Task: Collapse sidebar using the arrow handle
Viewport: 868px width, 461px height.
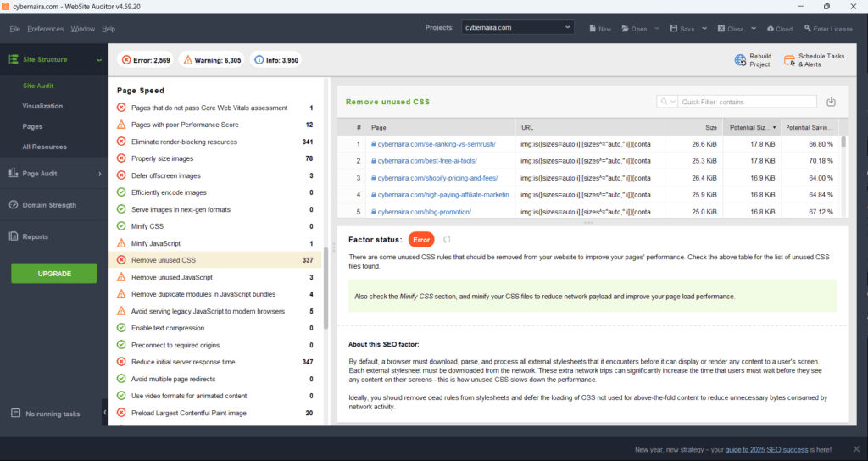Action: tap(104, 413)
